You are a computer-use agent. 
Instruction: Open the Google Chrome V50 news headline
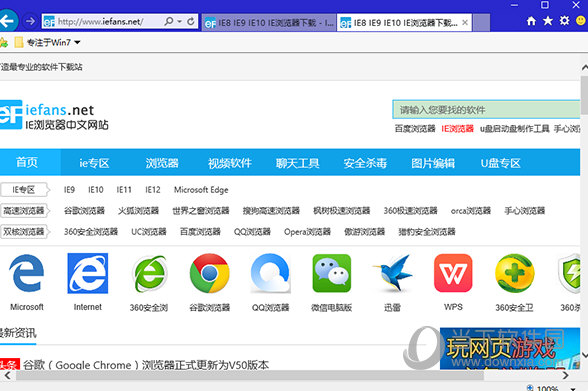click(x=146, y=365)
